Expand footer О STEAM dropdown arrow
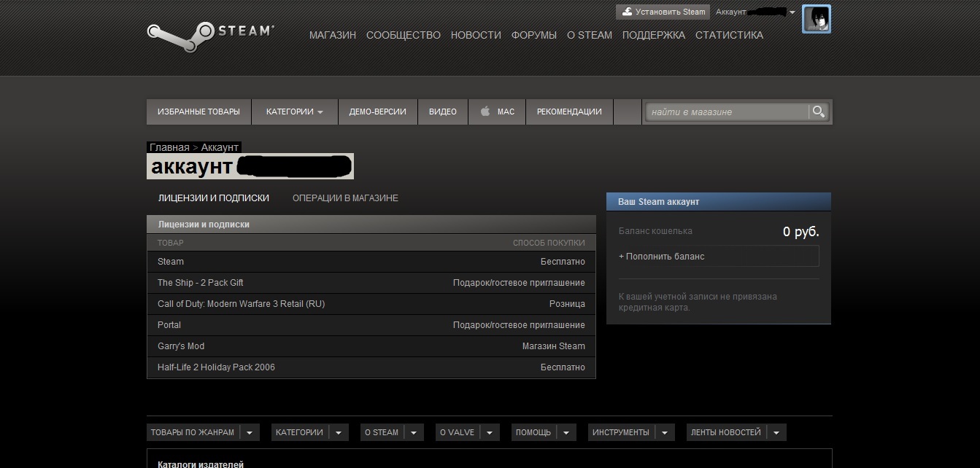980x468 pixels. tap(414, 432)
